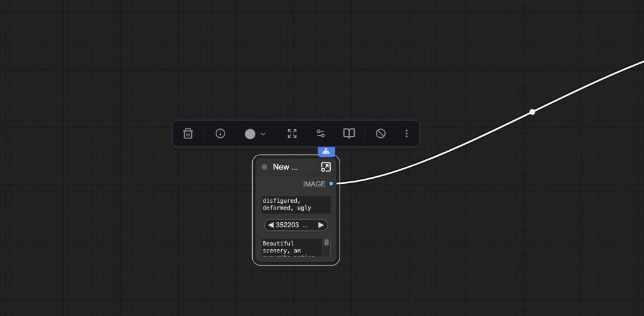This screenshot has width=644, height=316.
Task: Open subgraph widget settings sliders icon
Action: pos(321,133)
